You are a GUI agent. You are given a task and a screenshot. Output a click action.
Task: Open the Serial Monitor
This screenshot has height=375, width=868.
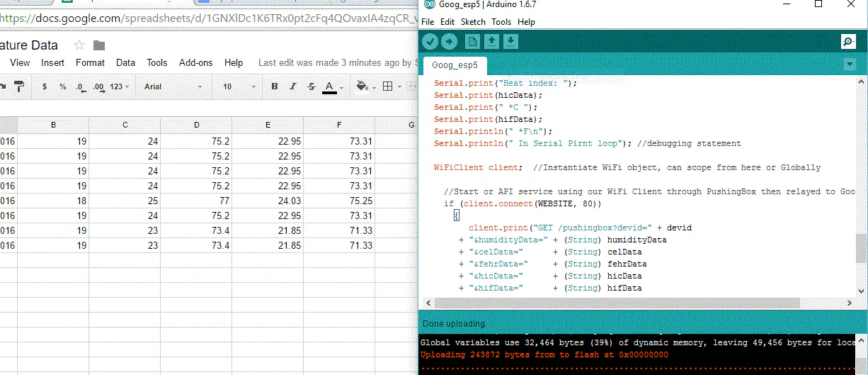848,42
